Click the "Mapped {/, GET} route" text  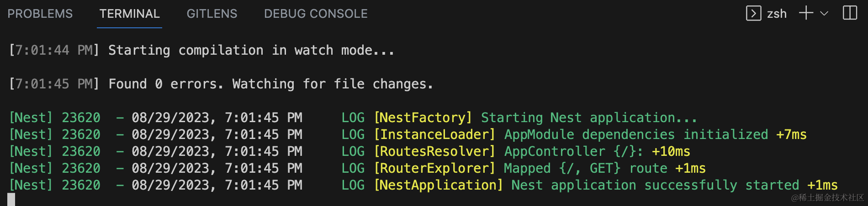pyautogui.click(x=585, y=168)
